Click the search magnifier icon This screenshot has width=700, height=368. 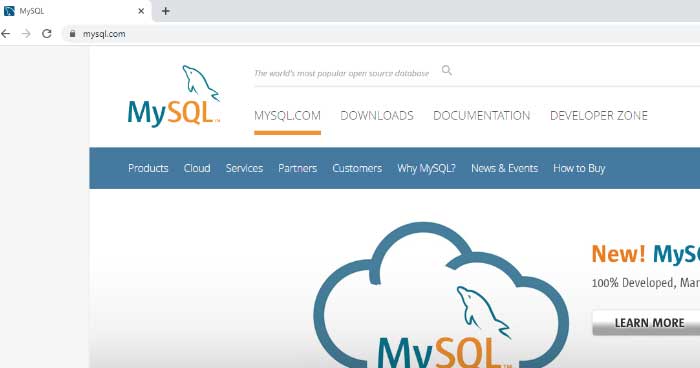[x=447, y=71]
